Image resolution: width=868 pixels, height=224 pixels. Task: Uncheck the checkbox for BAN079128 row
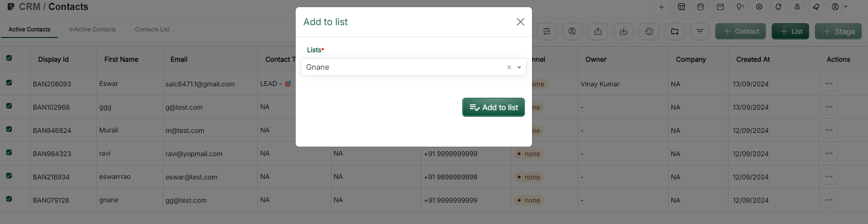coord(9,199)
